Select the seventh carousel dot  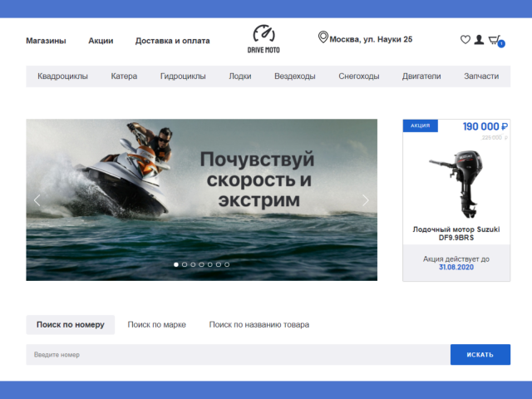pos(227,264)
